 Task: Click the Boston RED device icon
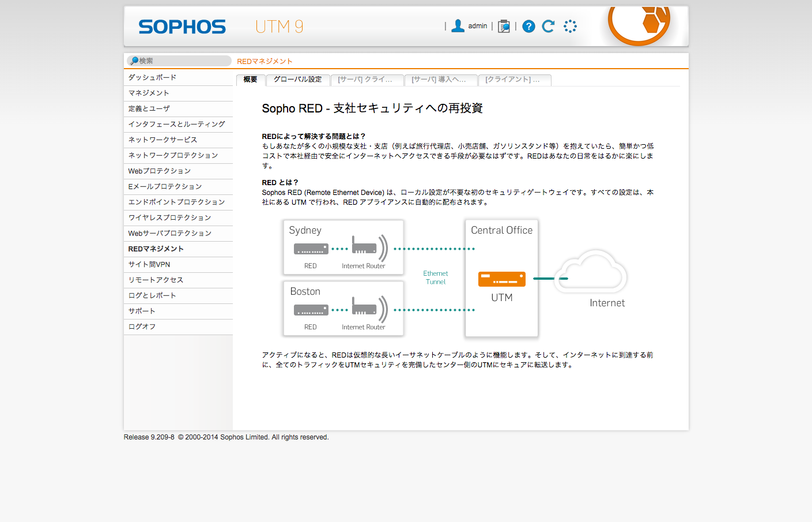(311, 310)
